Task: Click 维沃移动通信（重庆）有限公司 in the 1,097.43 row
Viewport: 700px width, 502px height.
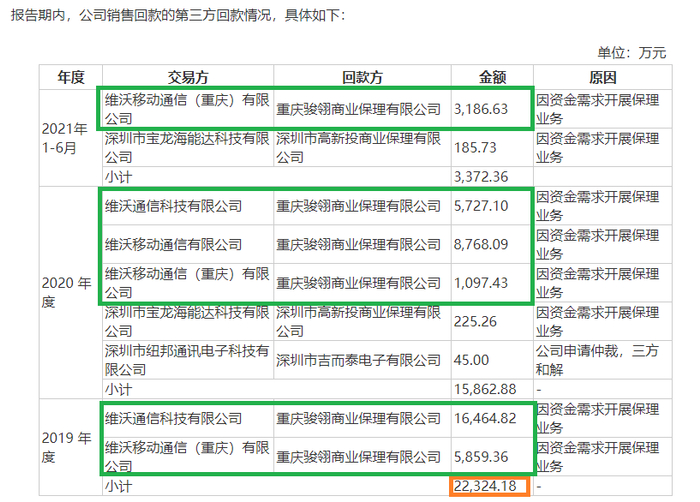Action: 187,283
